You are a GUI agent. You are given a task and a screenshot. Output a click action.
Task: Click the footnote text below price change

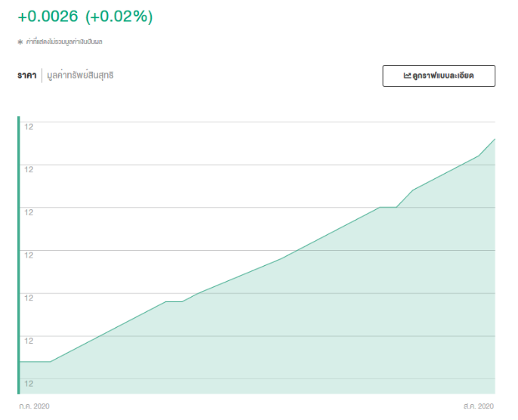tap(64, 42)
